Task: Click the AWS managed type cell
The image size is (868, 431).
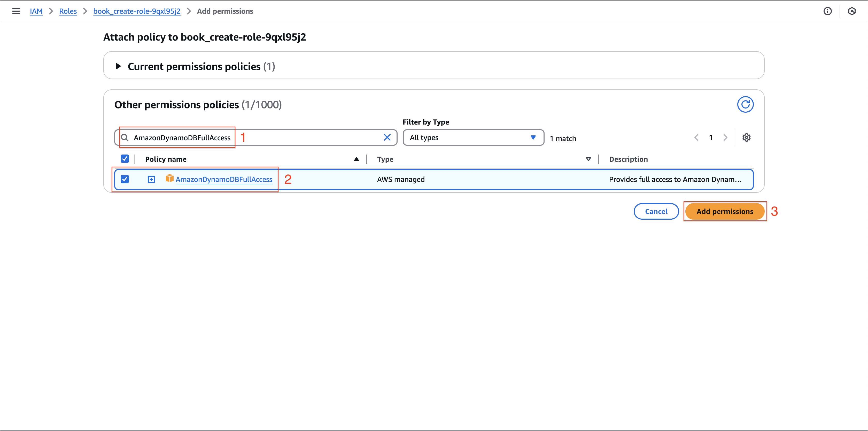Action: (x=401, y=179)
